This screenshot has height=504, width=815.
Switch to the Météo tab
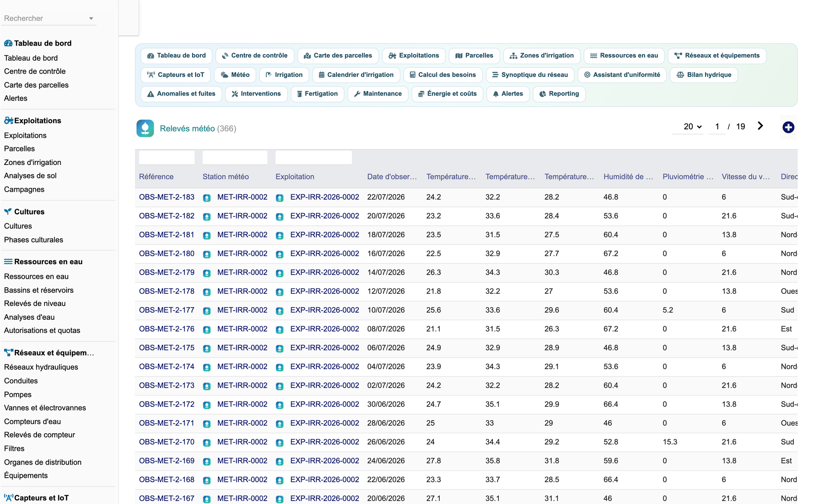[x=235, y=75]
